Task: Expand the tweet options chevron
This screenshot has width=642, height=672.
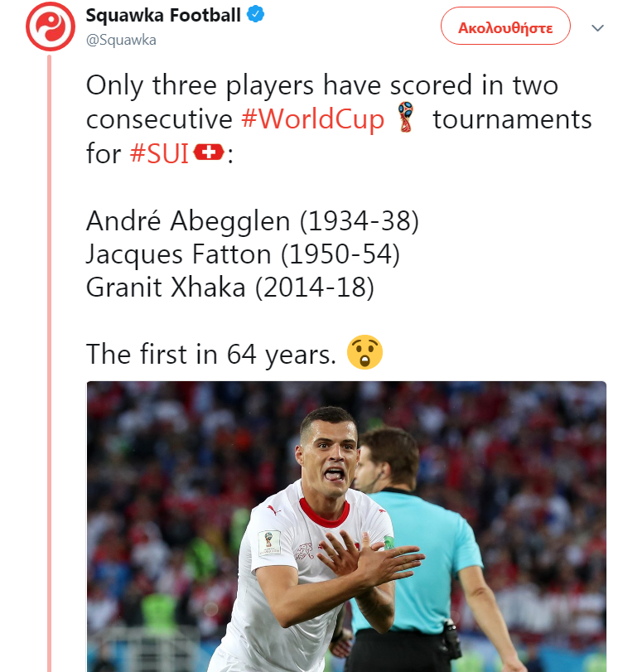Action: (x=597, y=28)
